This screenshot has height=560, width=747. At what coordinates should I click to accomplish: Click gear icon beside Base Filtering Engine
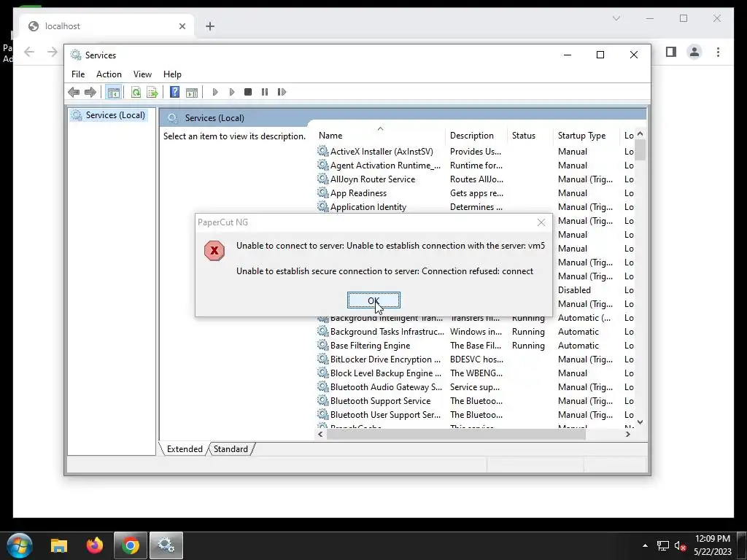(322, 345)
